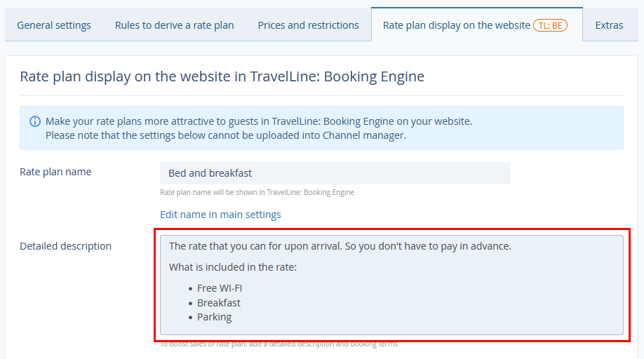Click the 'What is included in the rate' line
644x359 pixels.
coord(233,267)
